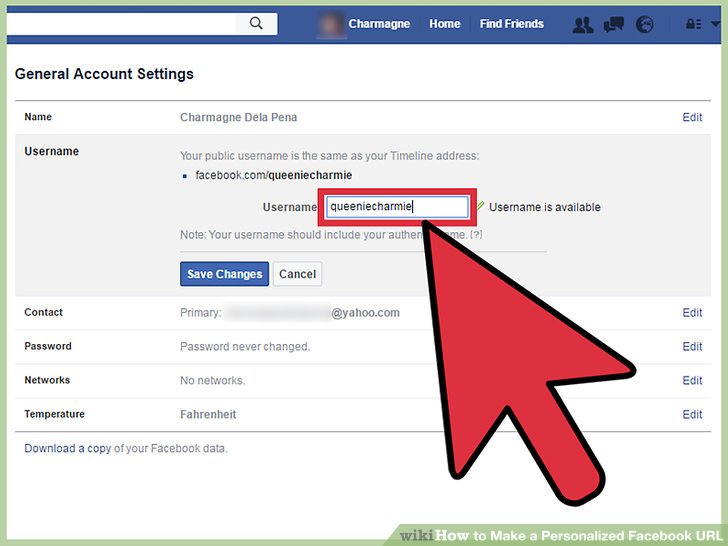Go to the Charmagne profile link
This screenshot has height=546, width=728.
pyautogui.click(x=379, y=24)
